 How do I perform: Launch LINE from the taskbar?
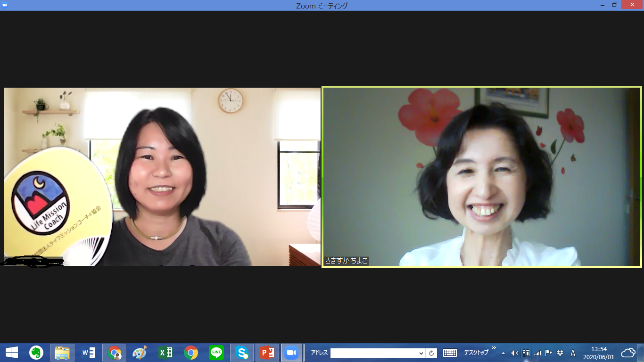(216, 353)
